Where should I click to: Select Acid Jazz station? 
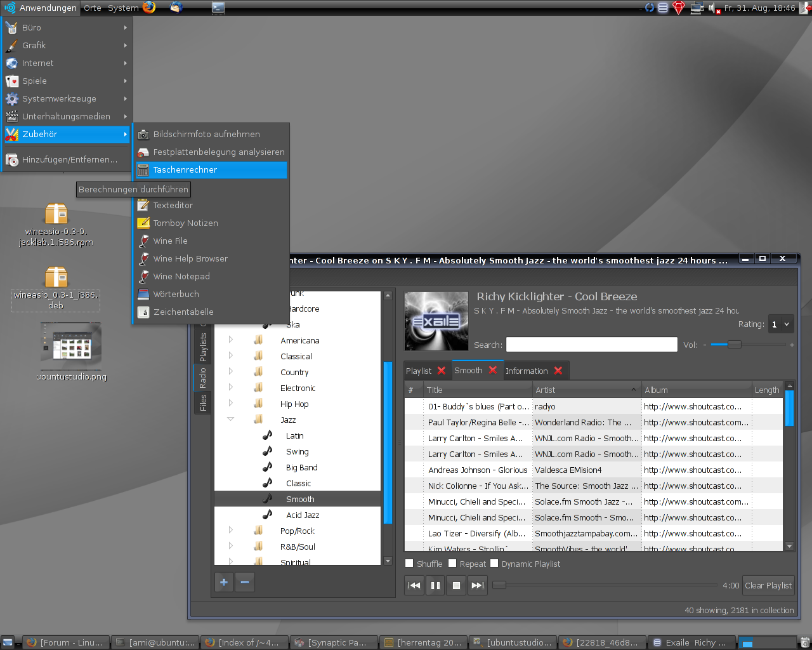pyautogui.click(x=303, y=515)
